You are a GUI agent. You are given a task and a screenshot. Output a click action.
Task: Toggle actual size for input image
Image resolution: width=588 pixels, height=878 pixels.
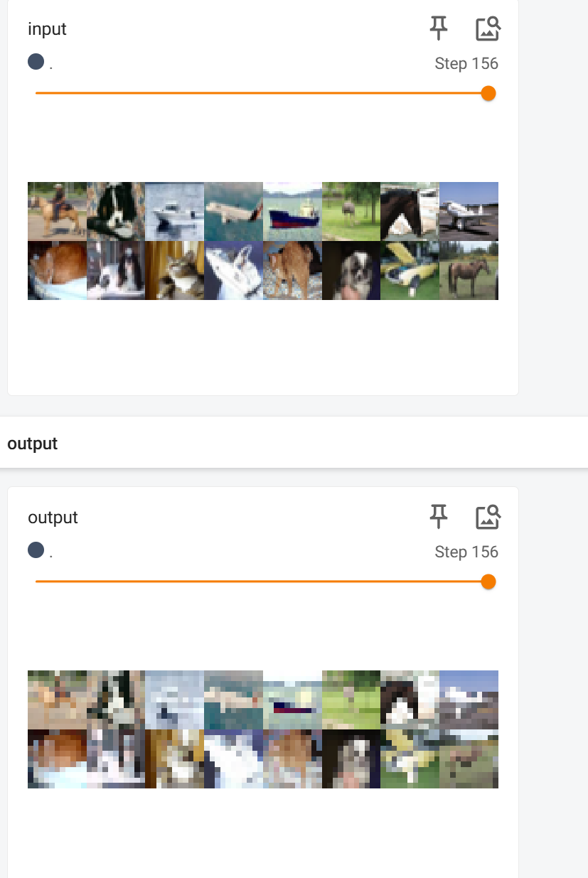click(x=488, y=28)
